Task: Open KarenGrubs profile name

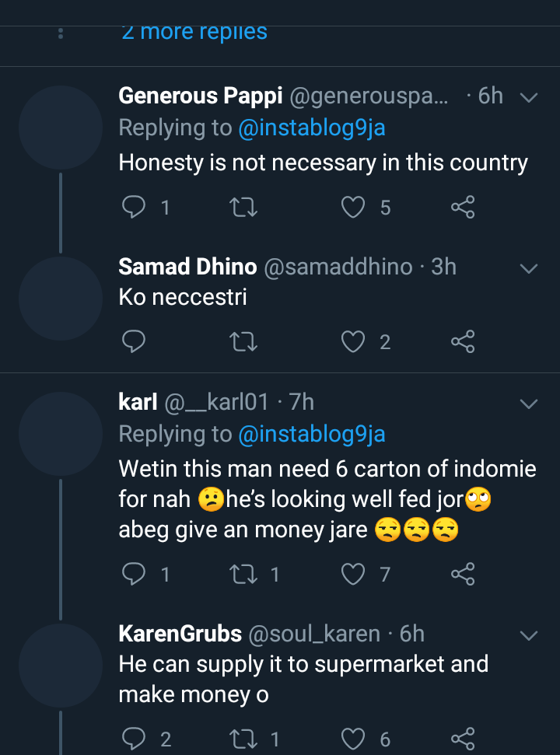Action: point(180,634)
